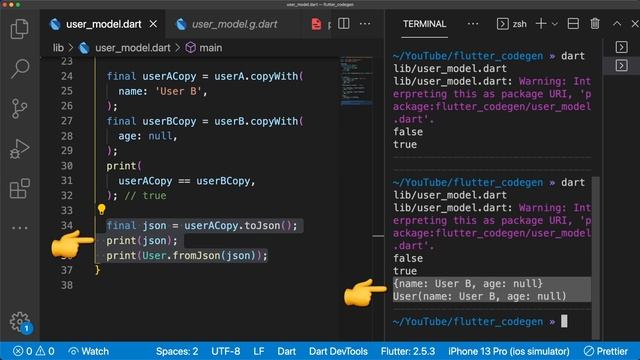Open the Manage gear menu

click(x=19, y=322)
